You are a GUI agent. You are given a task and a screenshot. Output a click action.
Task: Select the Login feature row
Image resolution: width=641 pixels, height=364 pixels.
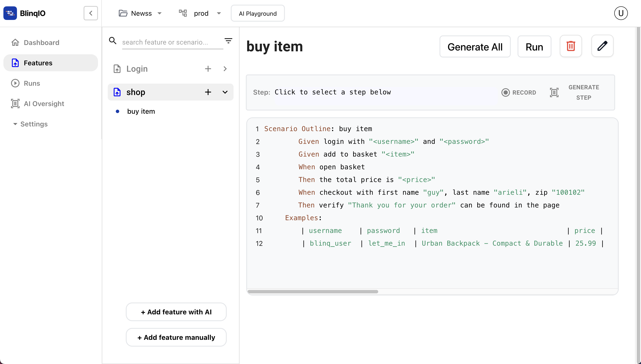171,69
